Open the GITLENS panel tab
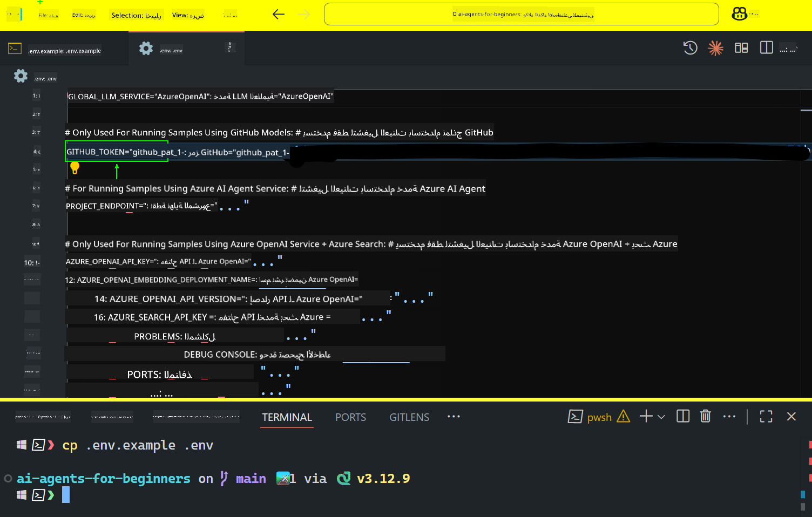The height and width of the screenshot is (517, 812). pos(409,417)
